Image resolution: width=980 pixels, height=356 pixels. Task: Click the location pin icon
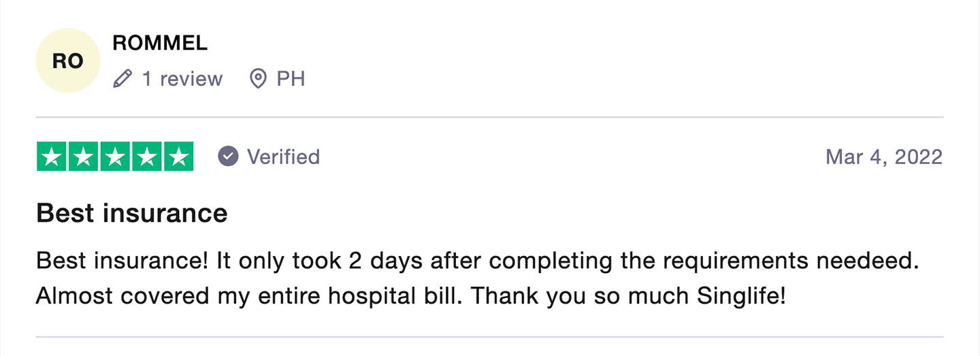click(258, 79)
